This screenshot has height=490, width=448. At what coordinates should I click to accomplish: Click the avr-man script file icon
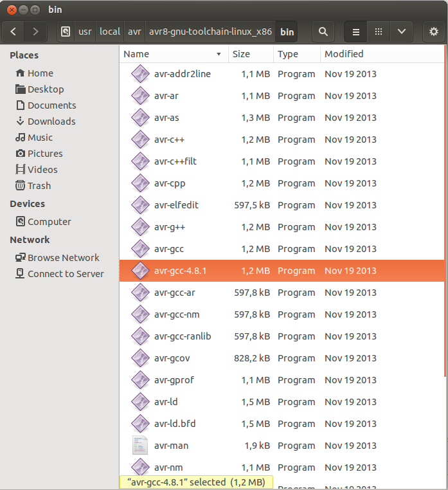[x=140, y=446]
